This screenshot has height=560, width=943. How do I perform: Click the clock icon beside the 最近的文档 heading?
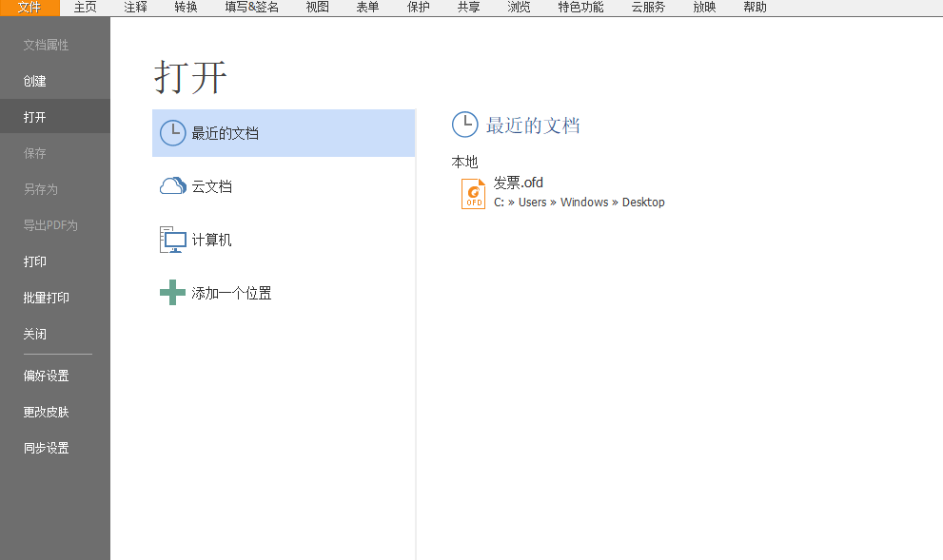(x=465, y=125)
